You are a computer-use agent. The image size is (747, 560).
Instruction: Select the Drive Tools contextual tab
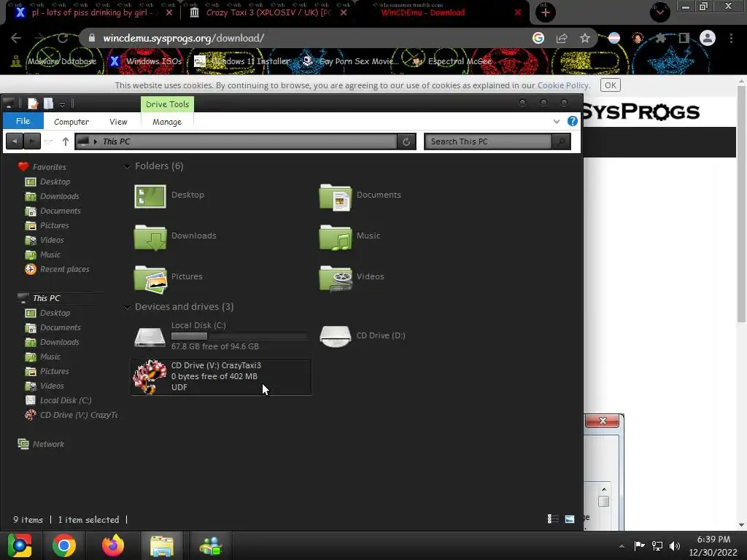click(167, 104)
